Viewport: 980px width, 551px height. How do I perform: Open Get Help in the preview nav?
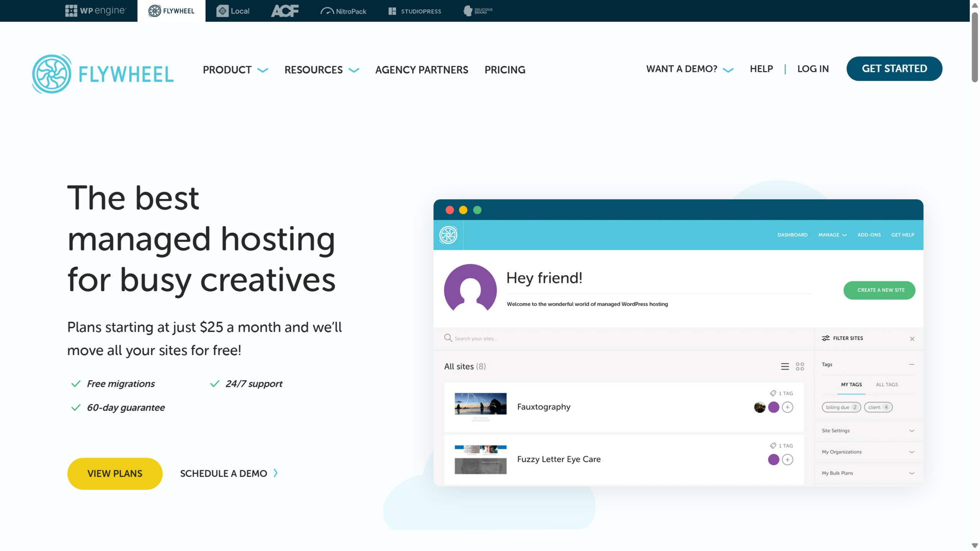pos(903,235)
